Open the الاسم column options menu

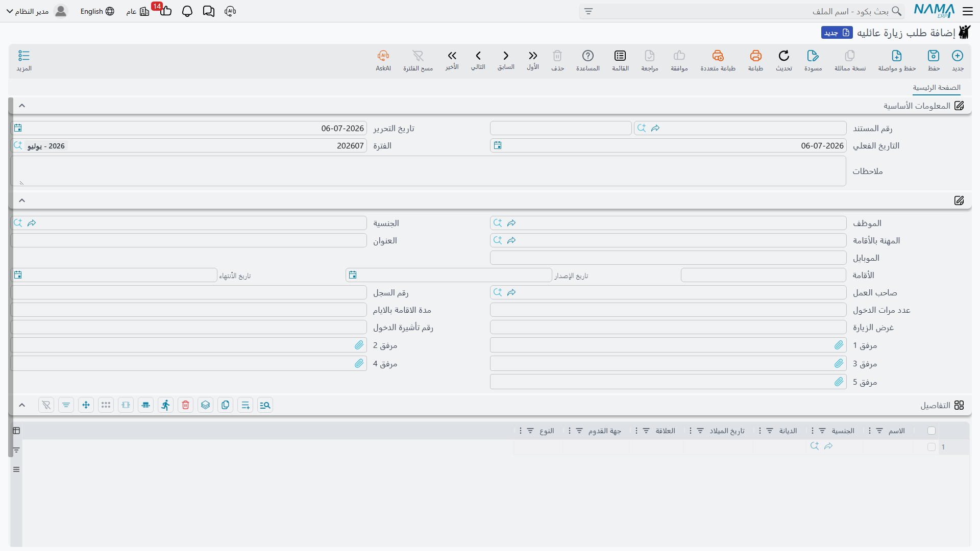pos(870,431)
